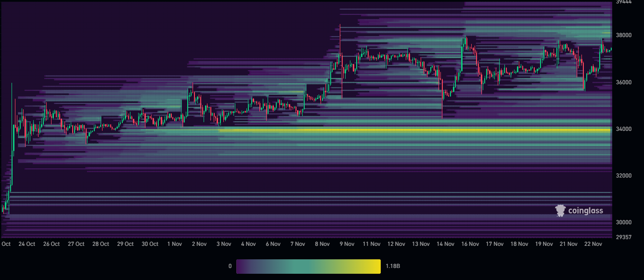Click the 30000 price axis label
This screenshot has width=644, height=280.
click(623, 222)
